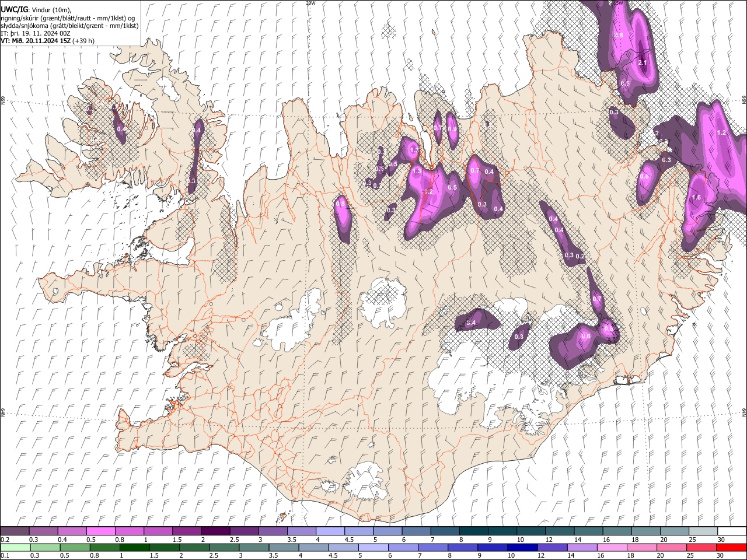Click the '0.1' label under the rain legend

4,555
